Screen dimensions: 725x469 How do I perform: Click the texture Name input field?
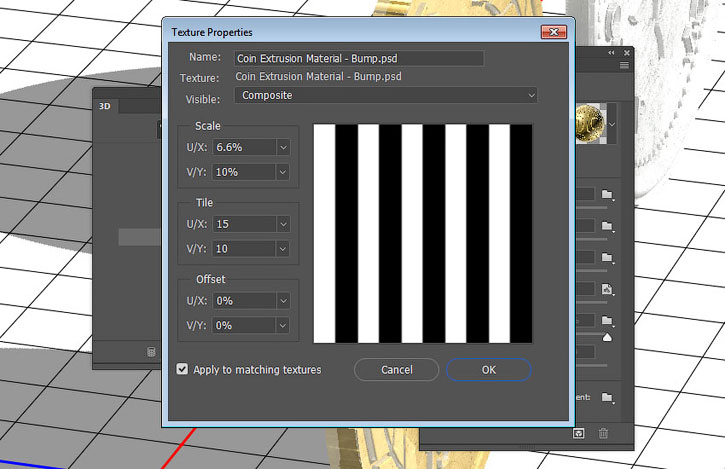pos(358,58)
